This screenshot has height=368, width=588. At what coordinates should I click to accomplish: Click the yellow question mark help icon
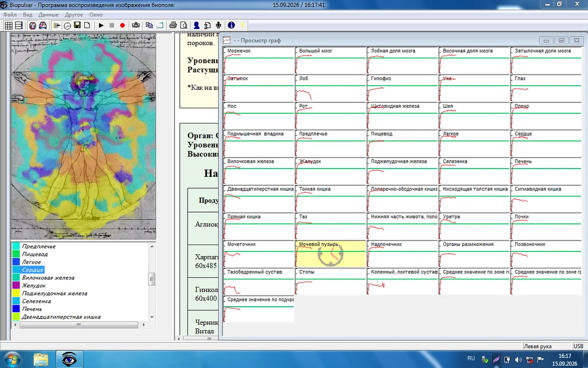(x=241, y=25)
